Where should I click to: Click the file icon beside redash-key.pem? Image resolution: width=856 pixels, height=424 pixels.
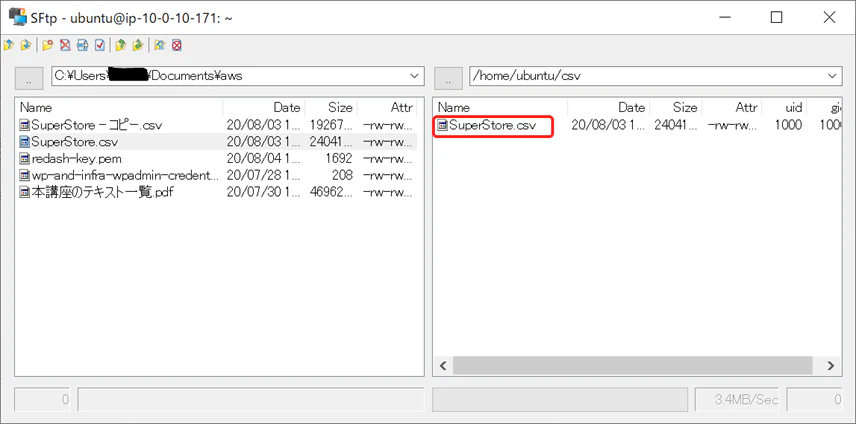25,159
